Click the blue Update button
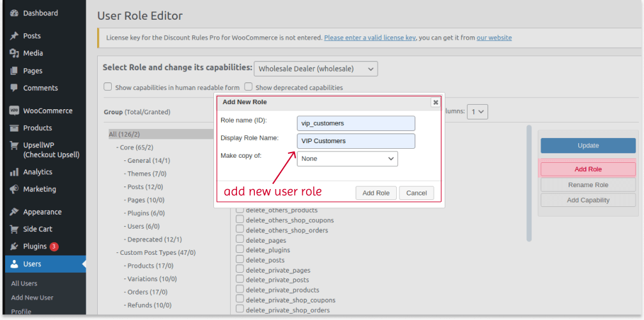Viewport: 644px width, 320px height. click(x=588, y=146)
